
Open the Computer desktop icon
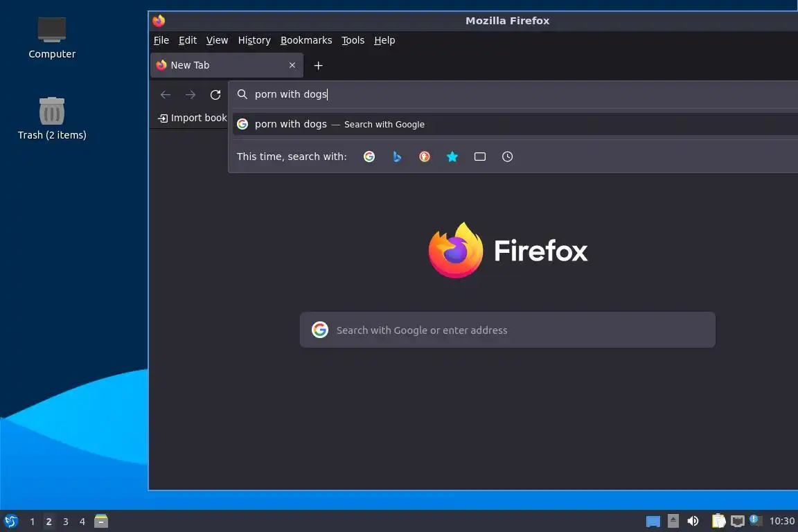pyautogui.click(x=51, y=38)
